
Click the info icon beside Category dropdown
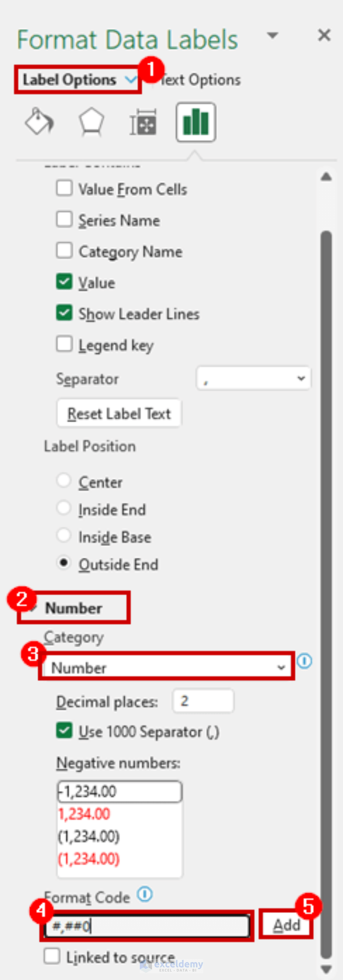pyautogui.click(x=305, y=660)
